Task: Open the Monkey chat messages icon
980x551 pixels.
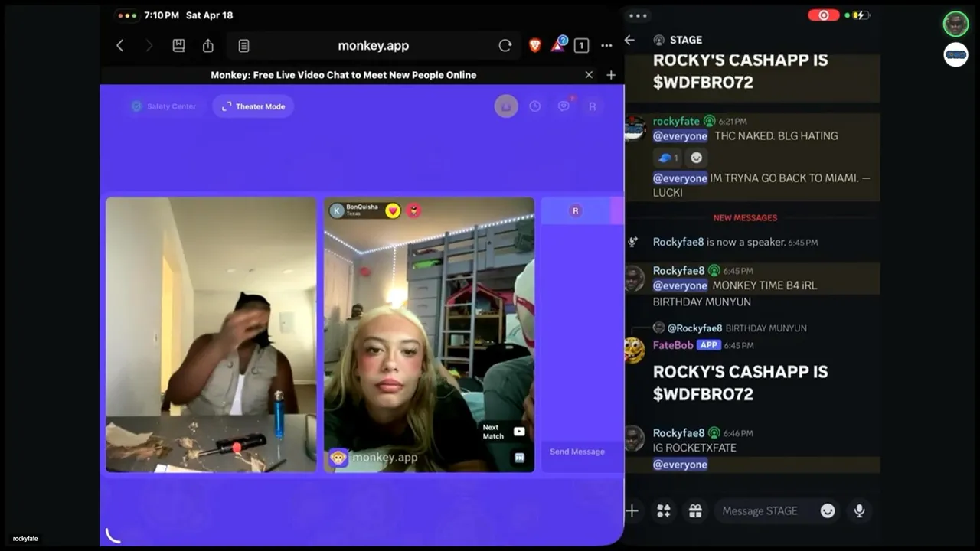Action: click(564, 106)
